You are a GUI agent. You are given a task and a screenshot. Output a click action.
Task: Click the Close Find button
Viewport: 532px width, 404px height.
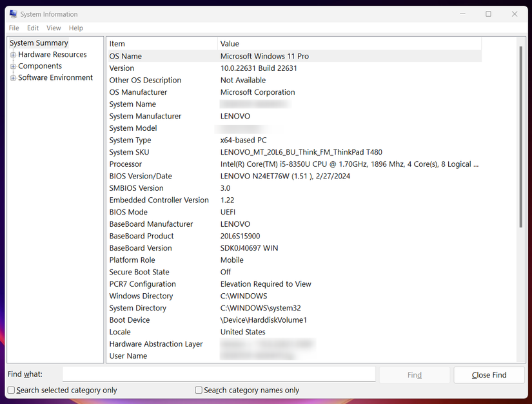coord(489,374)
